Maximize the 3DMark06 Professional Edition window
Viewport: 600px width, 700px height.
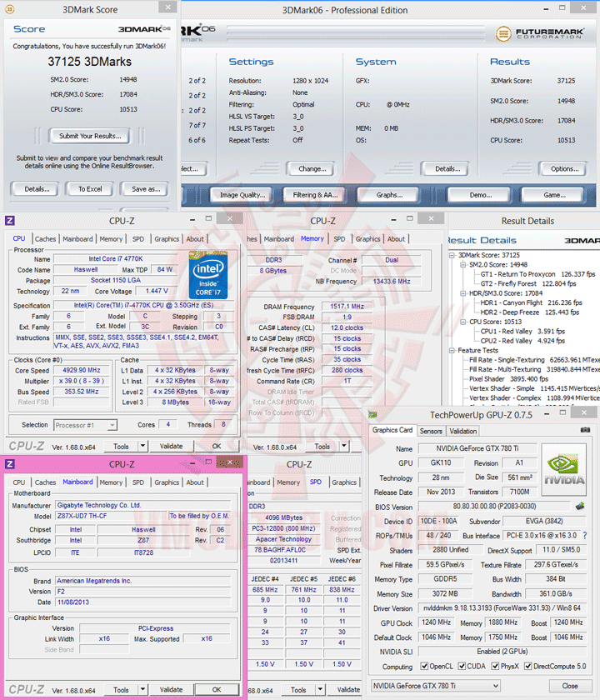pos(562,8)
